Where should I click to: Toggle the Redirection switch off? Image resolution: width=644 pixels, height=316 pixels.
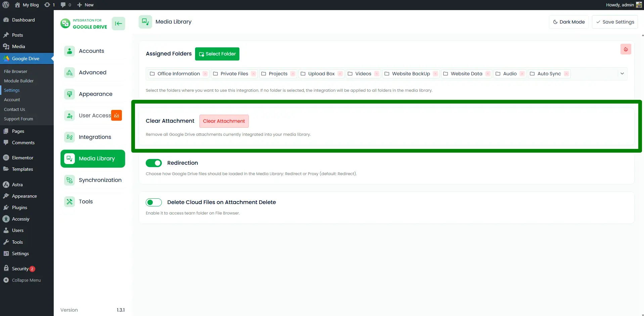[x=154, y=163]
